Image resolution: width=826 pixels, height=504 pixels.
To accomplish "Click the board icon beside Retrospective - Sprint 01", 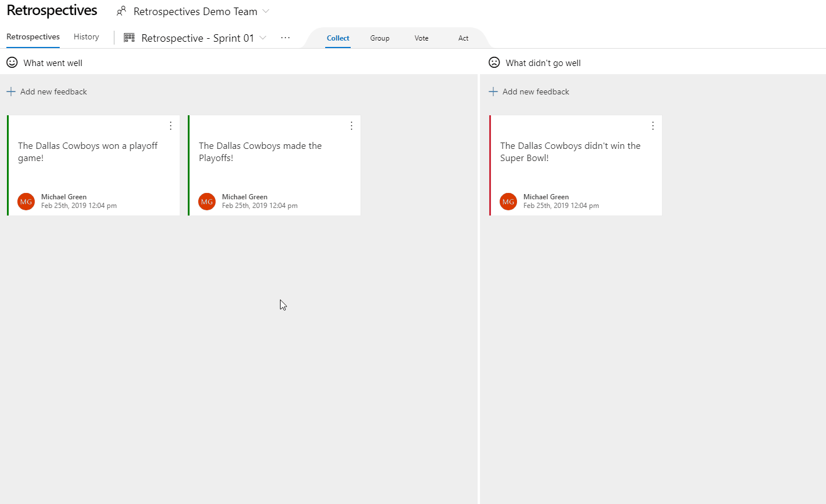I will click(x=129, y=37).
